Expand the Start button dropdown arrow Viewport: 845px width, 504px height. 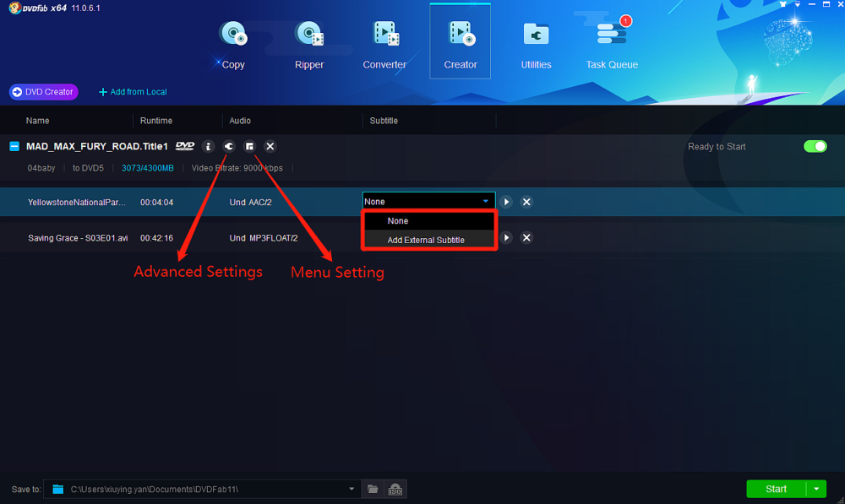(816, 489)
